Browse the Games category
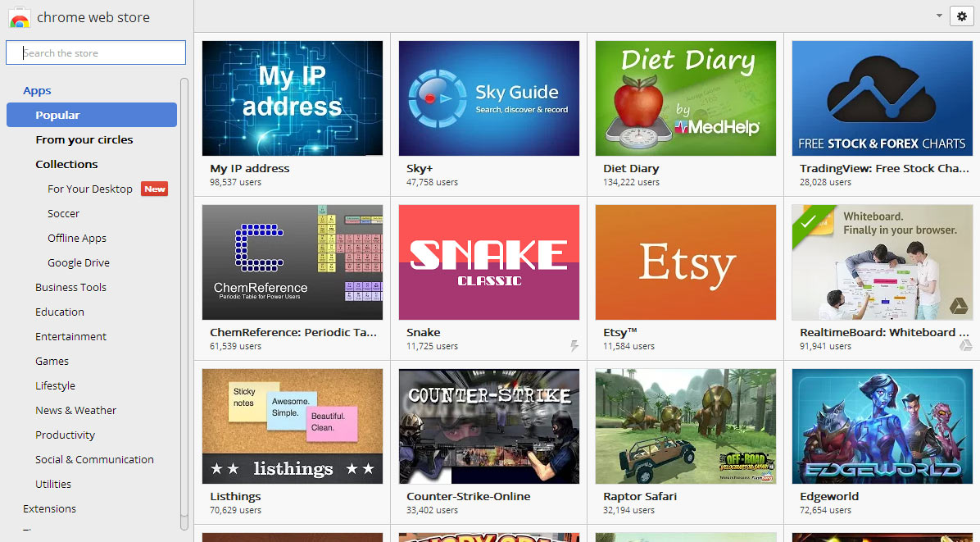 52,362
